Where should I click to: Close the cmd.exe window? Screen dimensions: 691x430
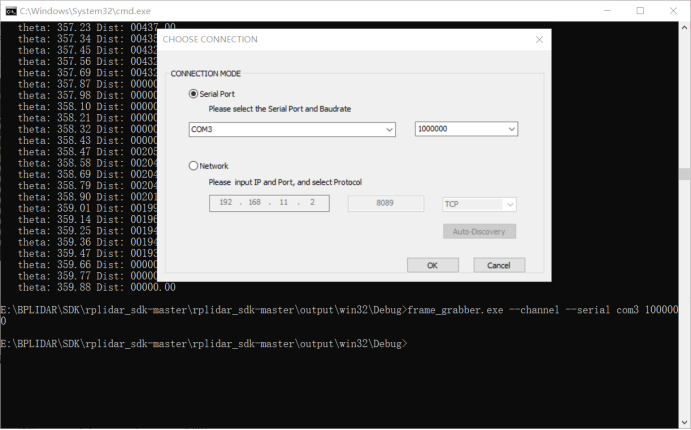click(673, 11)
